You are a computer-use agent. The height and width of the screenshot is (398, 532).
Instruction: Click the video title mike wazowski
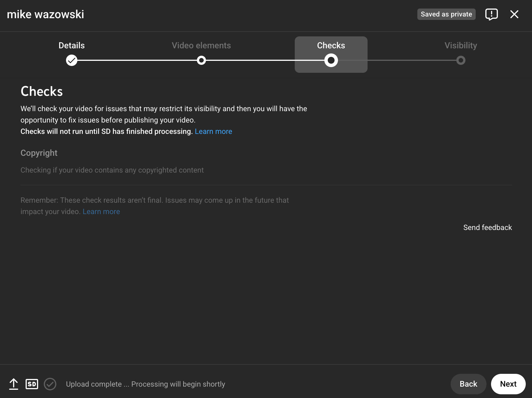pos(46,14)
